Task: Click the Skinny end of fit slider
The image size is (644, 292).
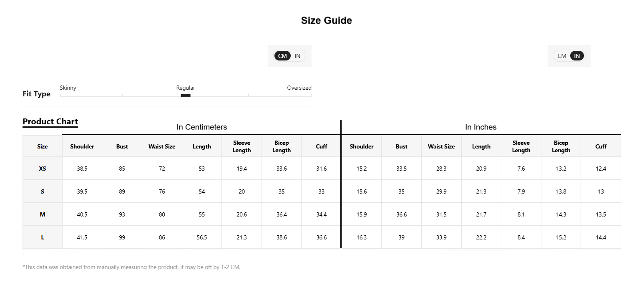Action: (x=68, y=88)
